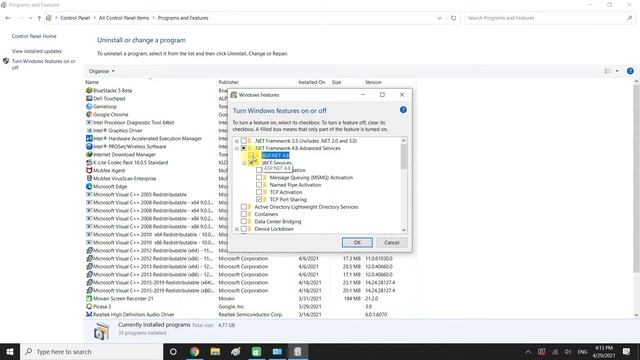This screenshot has height=360, width=640.
Task: Toggle the WCF Services checkbox
Action: [251, 163]
